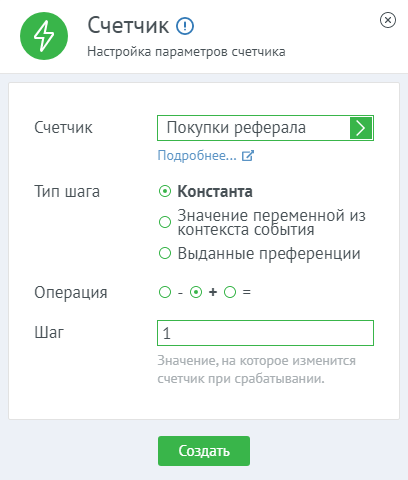Viewport: 408px width, 480px height.
Task: Click the plus sign operation label
Action: tap(213, 292)
